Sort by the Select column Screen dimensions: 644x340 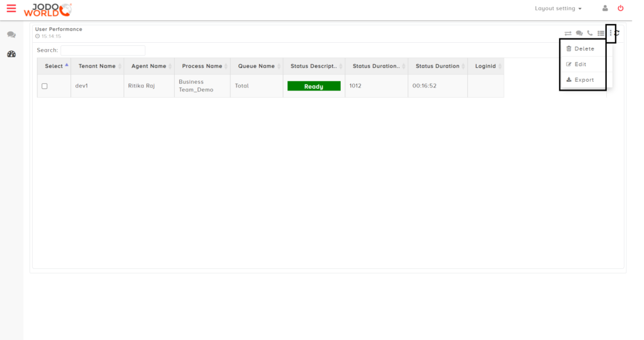click(54, 66)
